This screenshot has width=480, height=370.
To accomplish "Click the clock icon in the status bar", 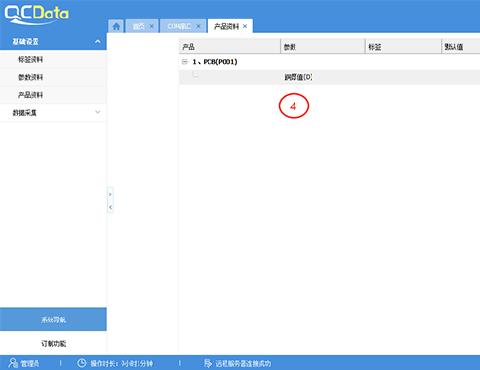I will pos(82,363).
